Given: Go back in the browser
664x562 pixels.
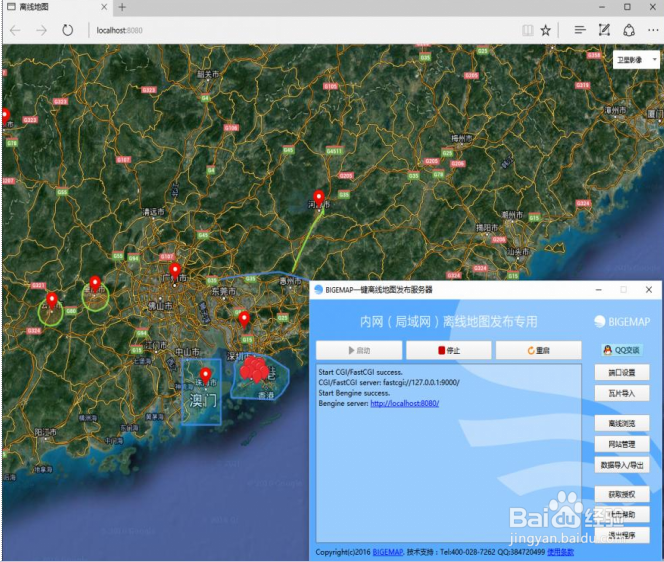Looking at the screenshot, I should (15, 30).
